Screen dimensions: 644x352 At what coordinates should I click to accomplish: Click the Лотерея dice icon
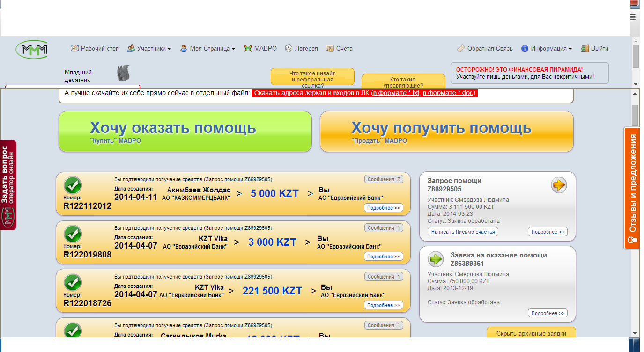[289, 48]
